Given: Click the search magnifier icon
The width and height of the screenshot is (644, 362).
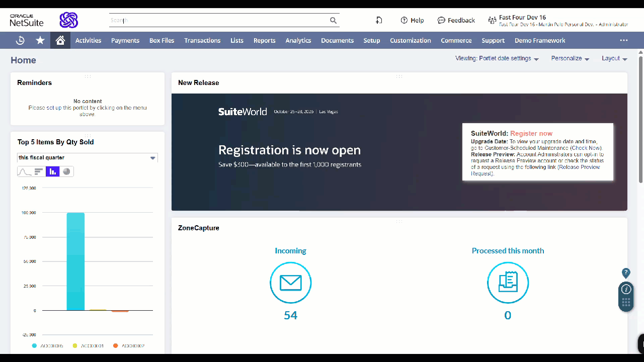Looking at the screenshot, I should 333,20.
